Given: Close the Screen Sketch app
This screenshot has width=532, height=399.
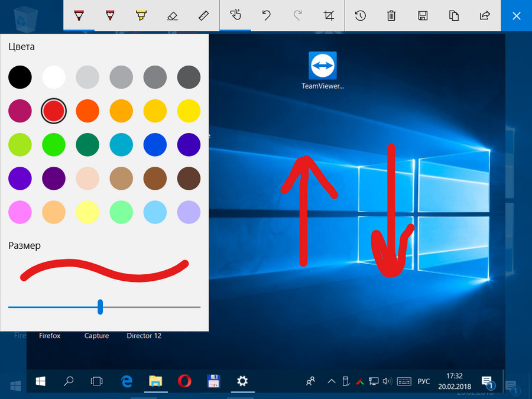Looking at the screenshot, I should (517, 15).
